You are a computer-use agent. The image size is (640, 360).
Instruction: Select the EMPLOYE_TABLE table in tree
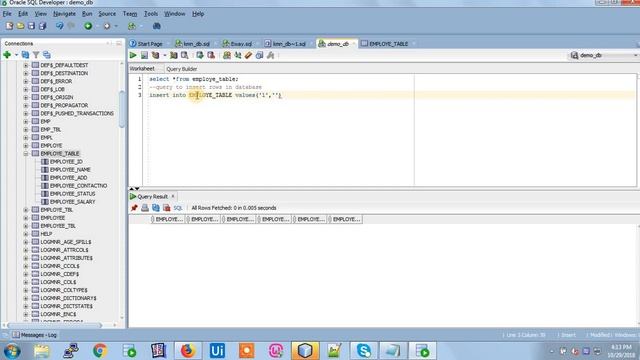pos(60,153)
